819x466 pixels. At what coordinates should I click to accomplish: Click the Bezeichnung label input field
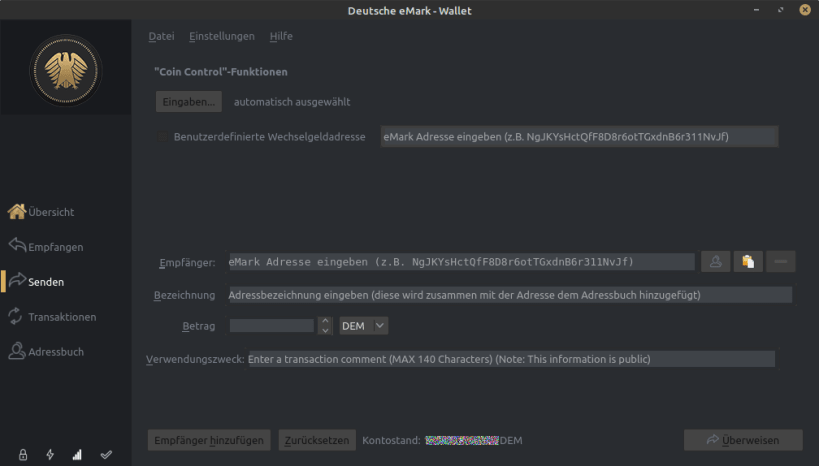pyautogui.click(x=510, y=295)
